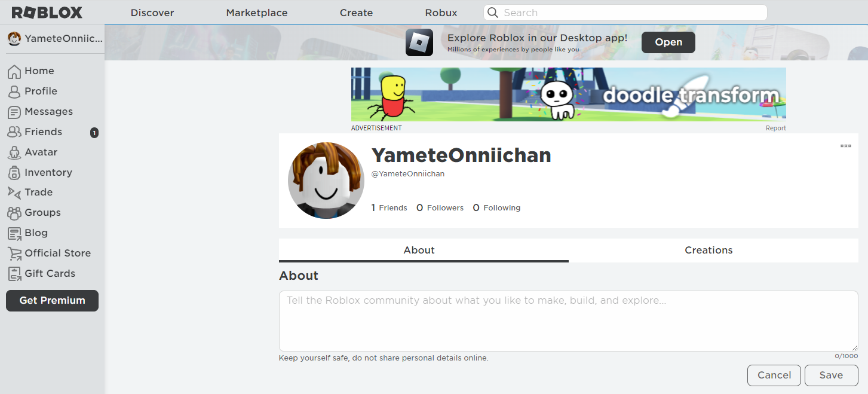Open the Home icon in sidebar
Screen dimensions: 868x394
[x=14, y=71]
